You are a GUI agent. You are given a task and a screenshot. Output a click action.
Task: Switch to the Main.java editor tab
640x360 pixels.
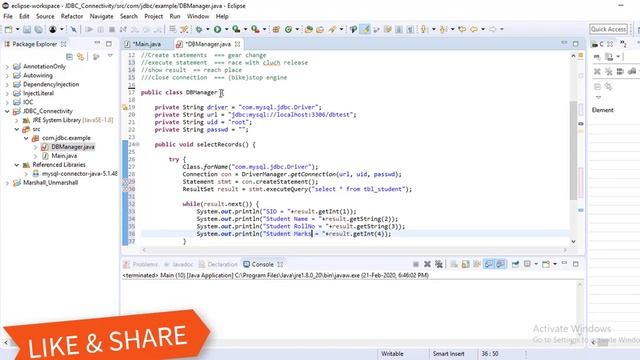pyautogui.click(x=147, y=44)
